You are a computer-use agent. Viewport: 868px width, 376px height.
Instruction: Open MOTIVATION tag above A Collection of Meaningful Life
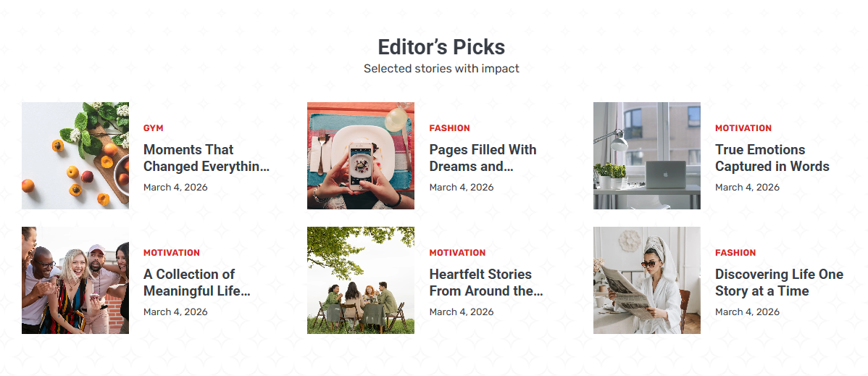coord(172,253)
